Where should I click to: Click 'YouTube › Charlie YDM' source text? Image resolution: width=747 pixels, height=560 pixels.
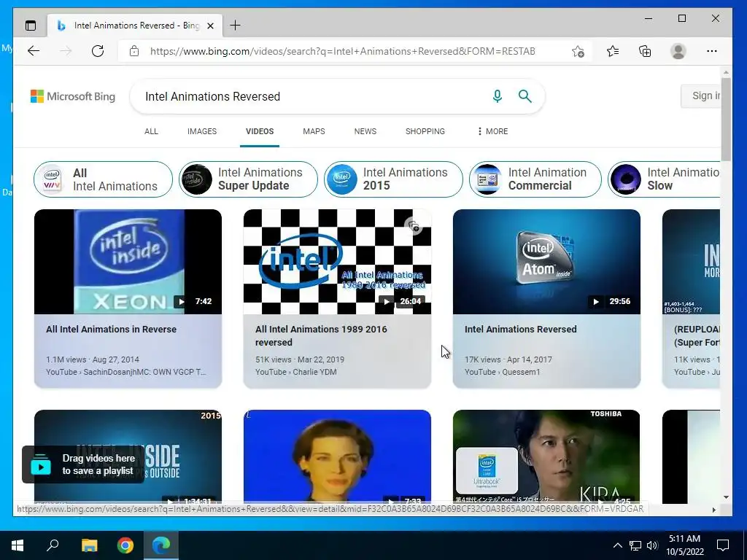(x=296, y=372)
